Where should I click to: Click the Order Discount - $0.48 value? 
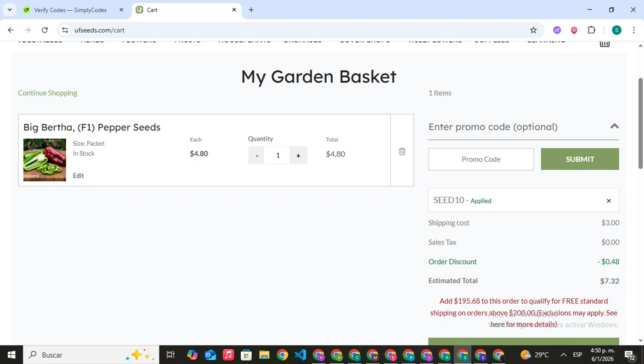(608, 262)
